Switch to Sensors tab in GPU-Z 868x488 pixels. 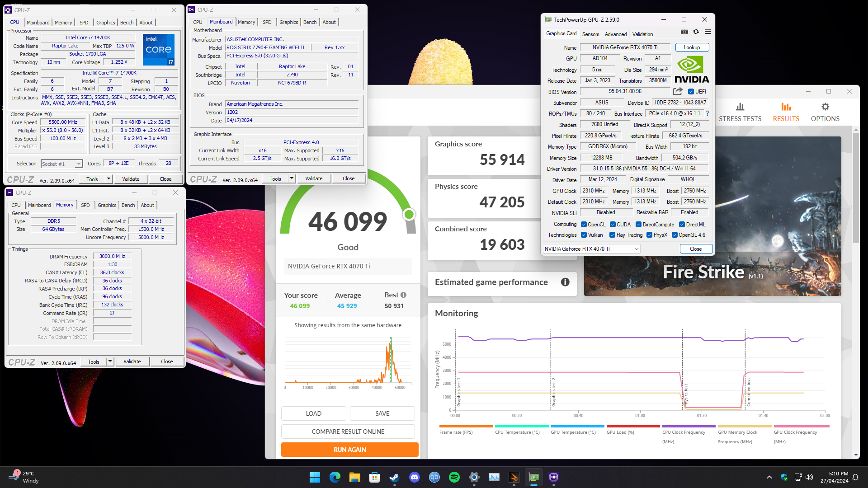click(590, 34)
